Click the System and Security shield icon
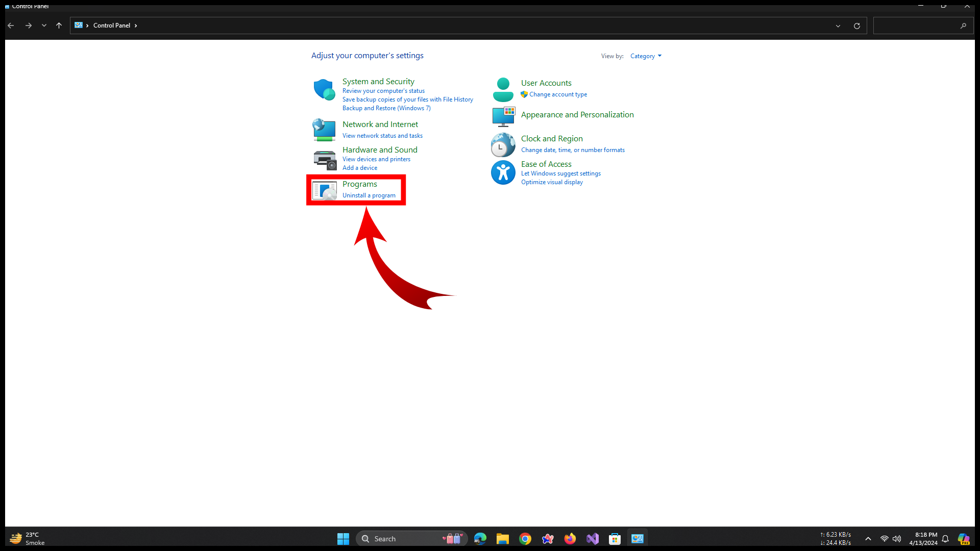This screenshot has width=980, height=551. coord(324,90)
